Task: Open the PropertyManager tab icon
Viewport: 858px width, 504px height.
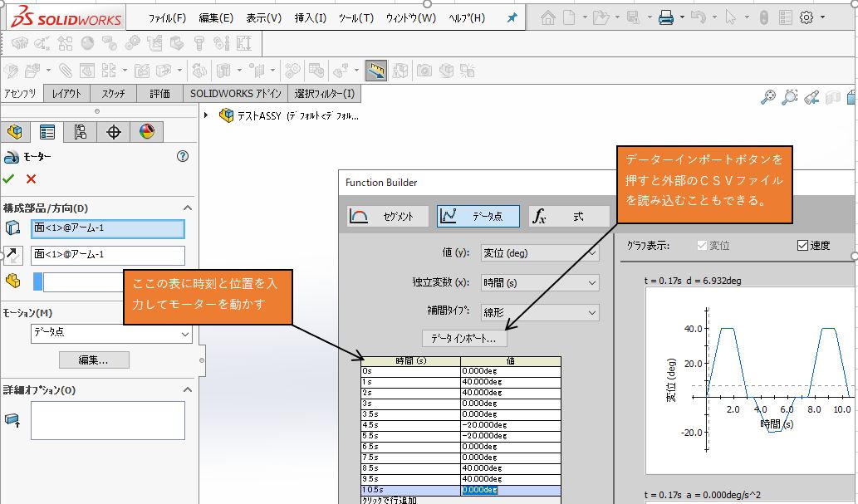Action: point(47,132)
